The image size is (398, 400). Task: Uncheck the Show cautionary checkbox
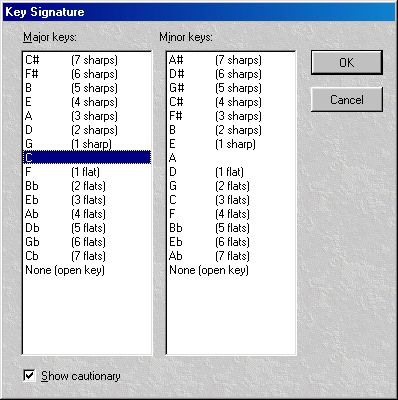click(x=29, y=375)
